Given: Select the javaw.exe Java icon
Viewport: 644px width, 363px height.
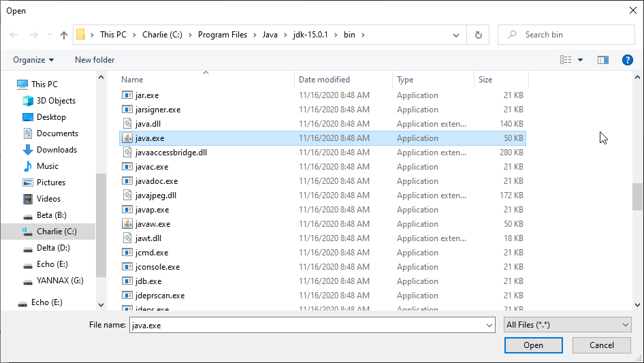Looking at the screenshot, I should [127, 224].
